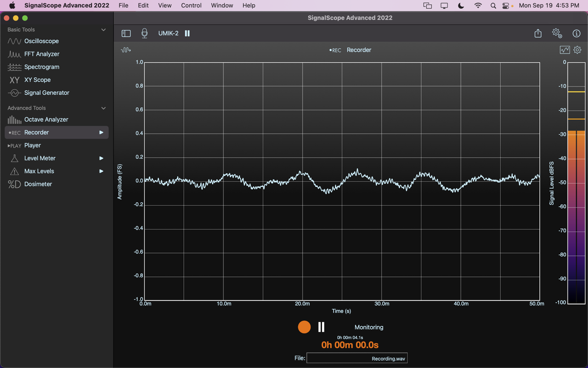Toggle the sidebar panel visibility

[126, 33]
